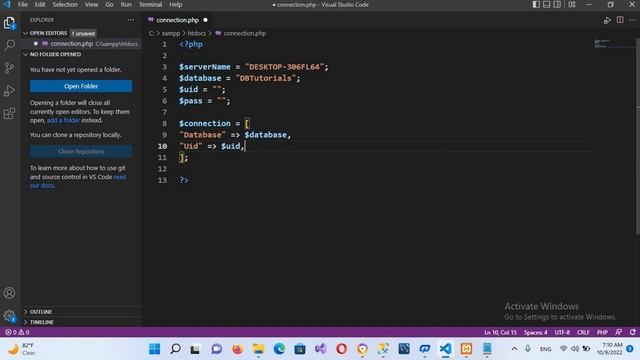Viewport: 640px width, 360px height.
Task: Change end of line via CRLF
Action: [583, 332]
